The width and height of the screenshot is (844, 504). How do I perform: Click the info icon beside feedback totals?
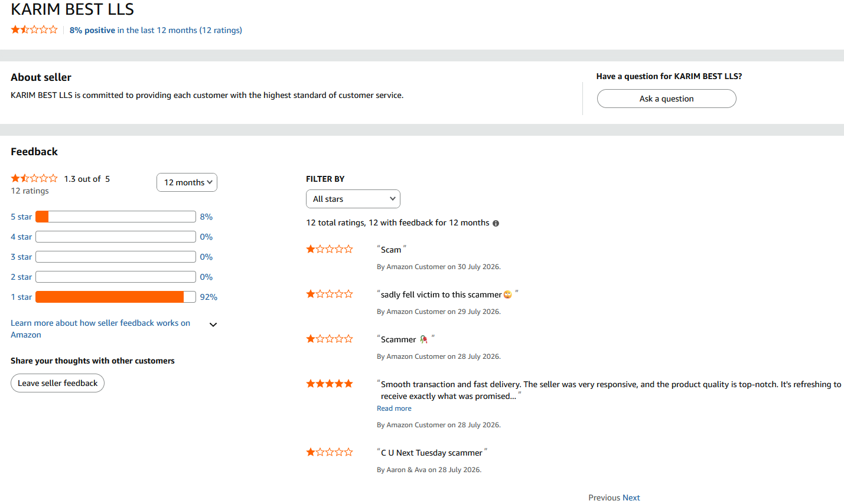(x=496, y=223)
